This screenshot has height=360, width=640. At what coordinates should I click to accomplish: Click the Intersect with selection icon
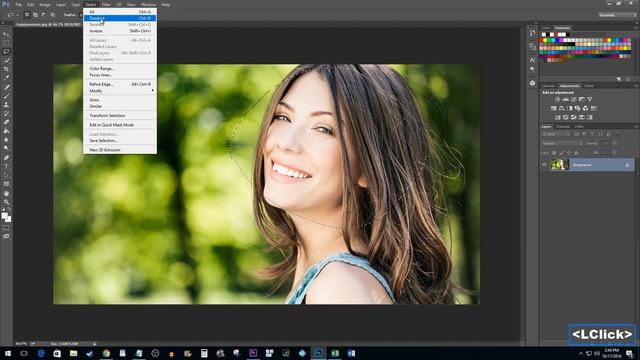coord(53,15)
